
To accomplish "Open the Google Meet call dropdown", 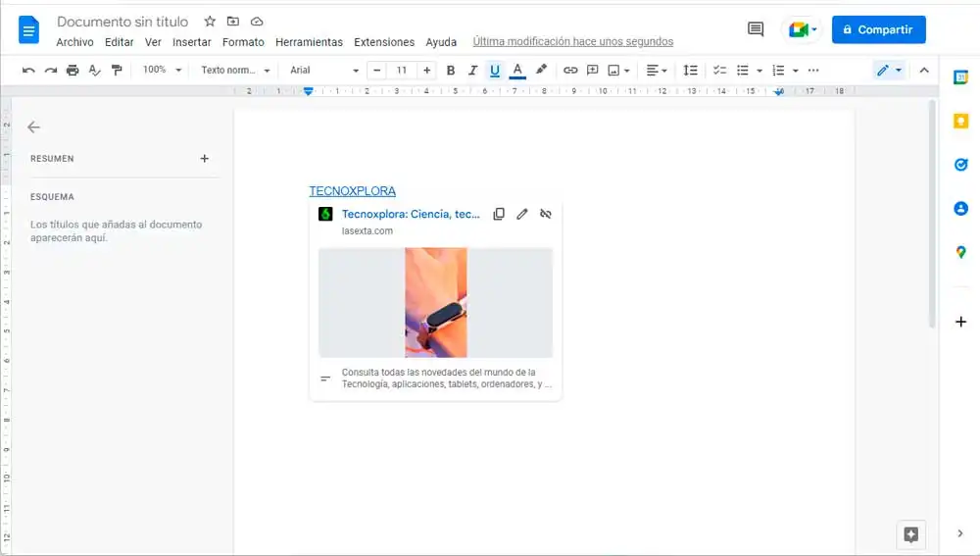I will (x=803, y=29).
